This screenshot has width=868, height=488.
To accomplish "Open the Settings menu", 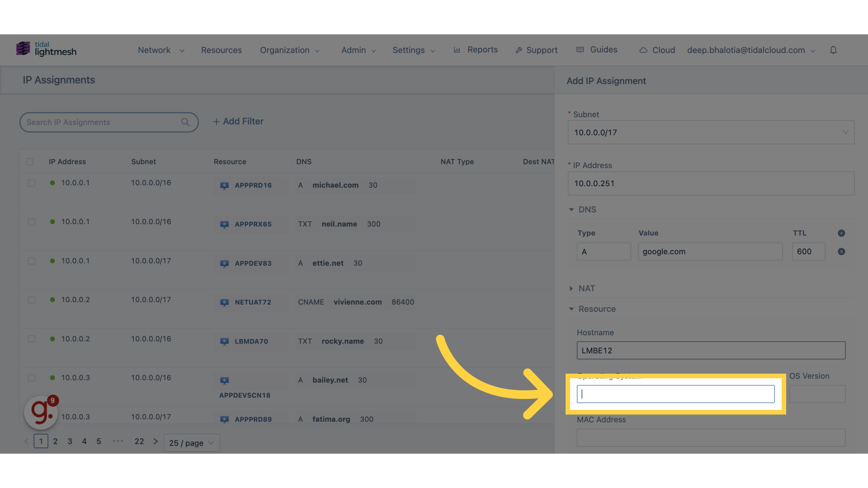I will pos(414,50).
